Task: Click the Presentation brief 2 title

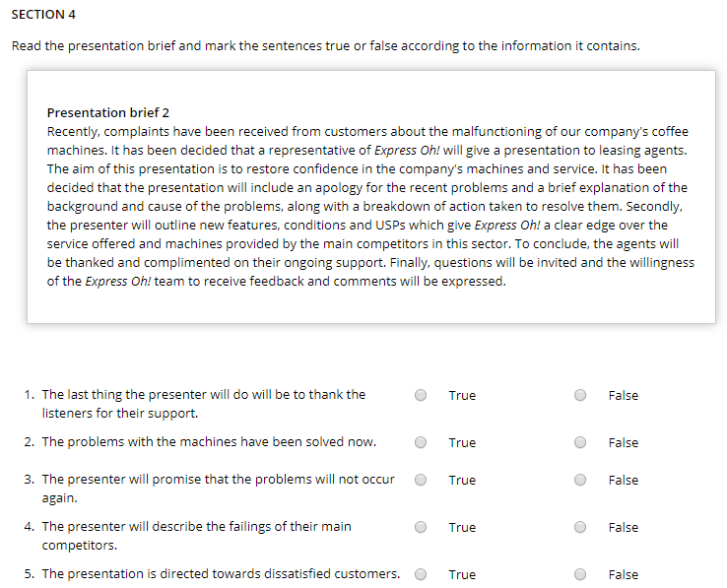Action: point(108,112)
